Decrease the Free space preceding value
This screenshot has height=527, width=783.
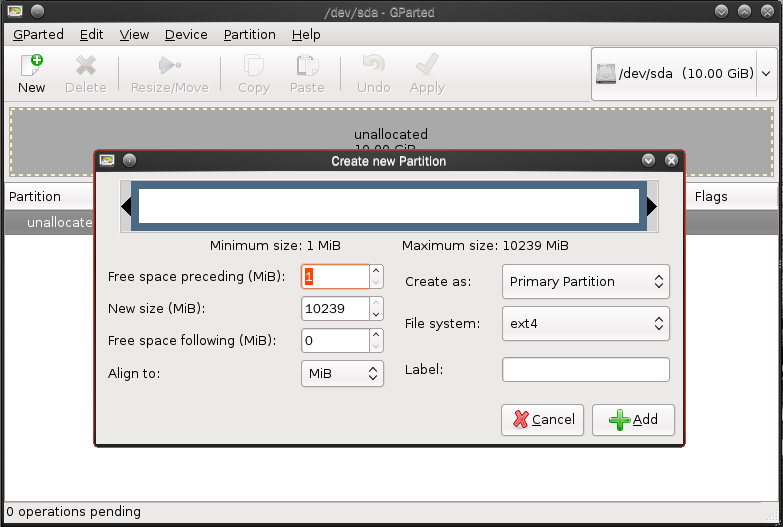(x=376, y=283)
